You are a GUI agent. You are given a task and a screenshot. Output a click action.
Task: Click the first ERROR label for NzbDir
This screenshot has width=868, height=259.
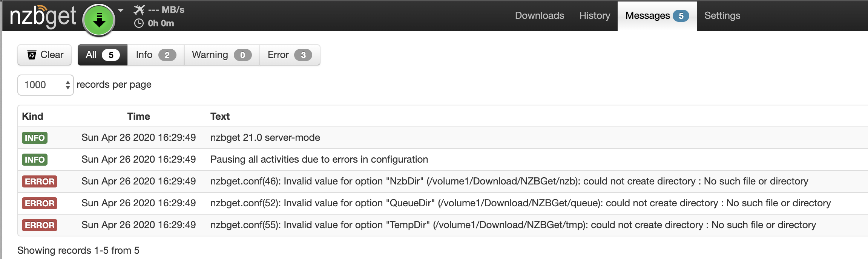[40, 181]
